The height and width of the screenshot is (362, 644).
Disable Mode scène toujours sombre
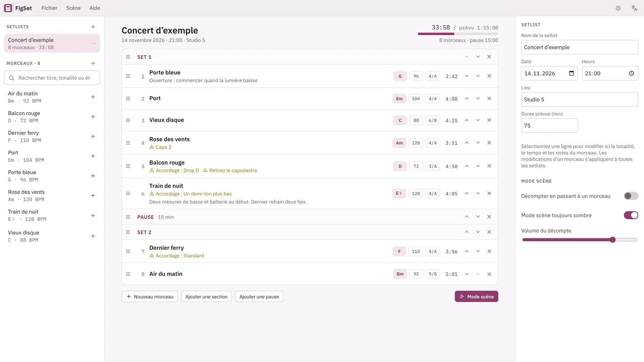tap(631, 215)
